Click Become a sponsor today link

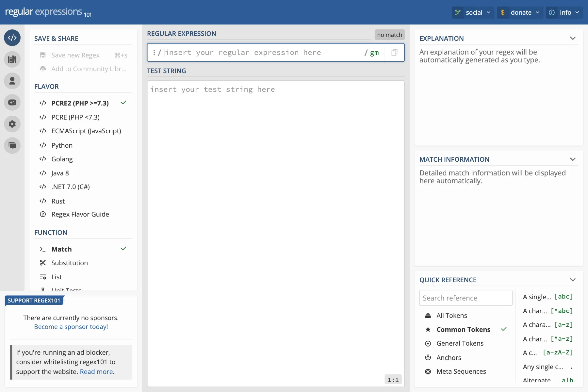pyautogui.click(x=71, y=327)
